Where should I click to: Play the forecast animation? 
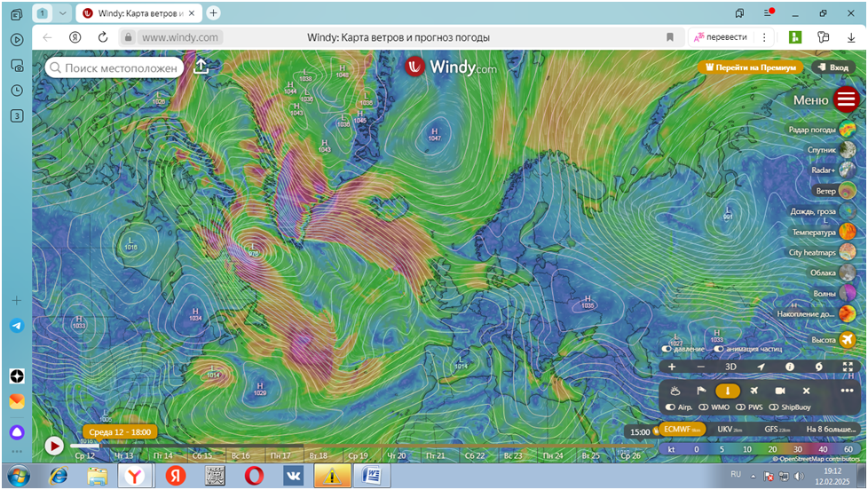pos(54,446)
